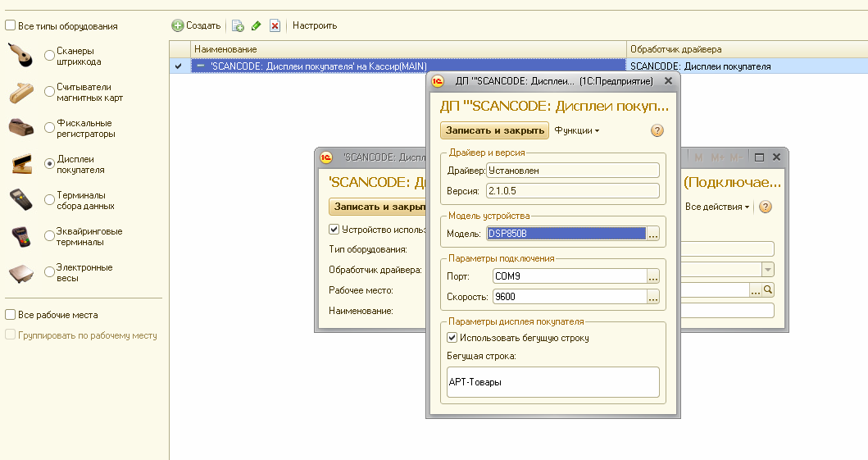Open the speed 9600 selection button
This screenshot has width=868, height=460.
coord(653,297)
